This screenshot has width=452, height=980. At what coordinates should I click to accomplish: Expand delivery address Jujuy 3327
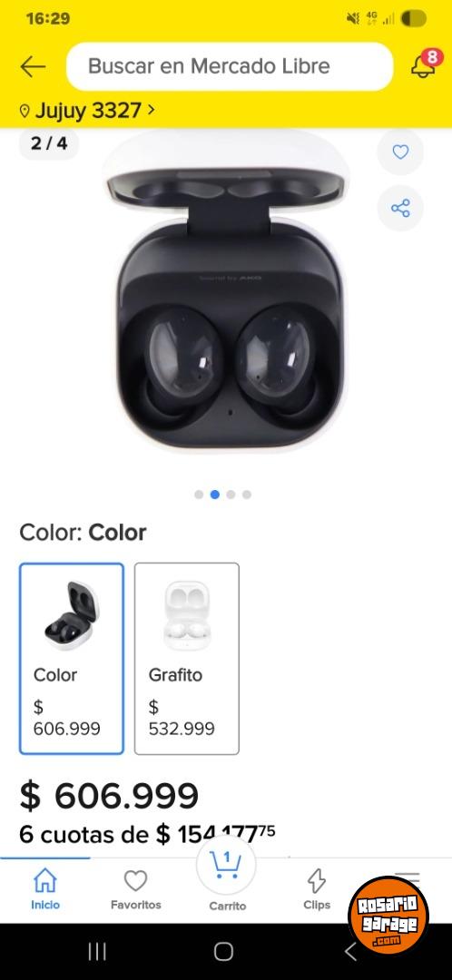coord(87,111)
